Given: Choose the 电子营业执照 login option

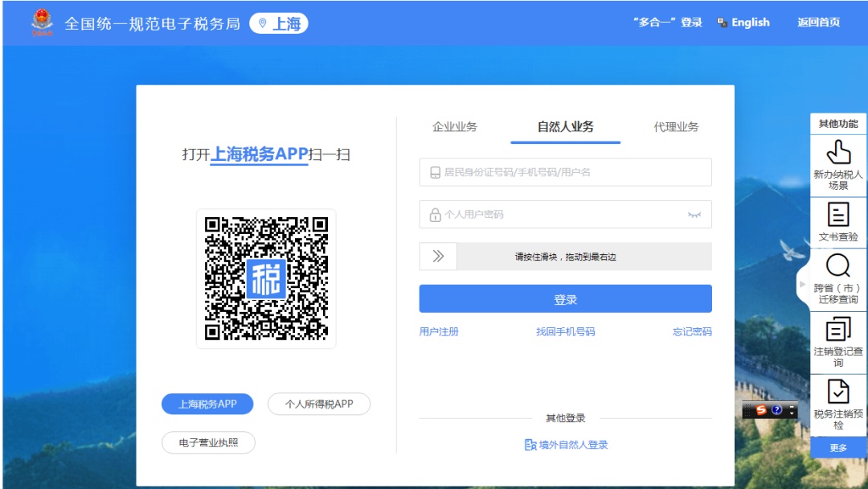Looking at the screenshot, I should (208, 443).
